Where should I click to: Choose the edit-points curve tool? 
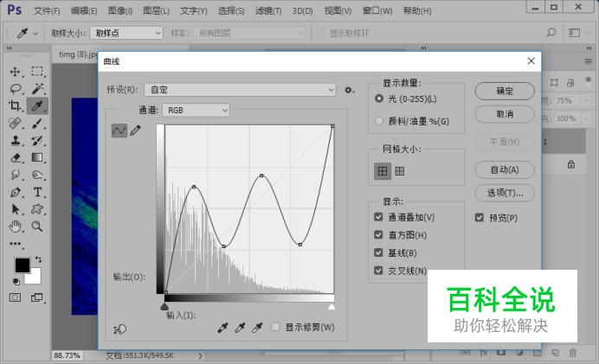(x=119, y=131)
